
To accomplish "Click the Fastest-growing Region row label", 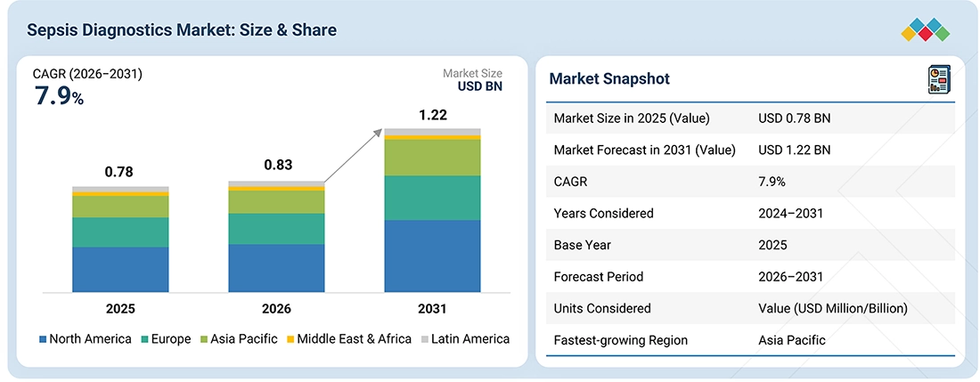I will pyautogui.click(x=621, y=340).
